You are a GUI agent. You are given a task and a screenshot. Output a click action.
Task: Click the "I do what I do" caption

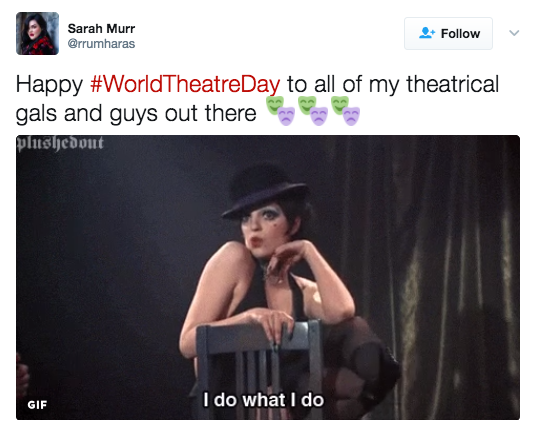click(x=263, y=400)
